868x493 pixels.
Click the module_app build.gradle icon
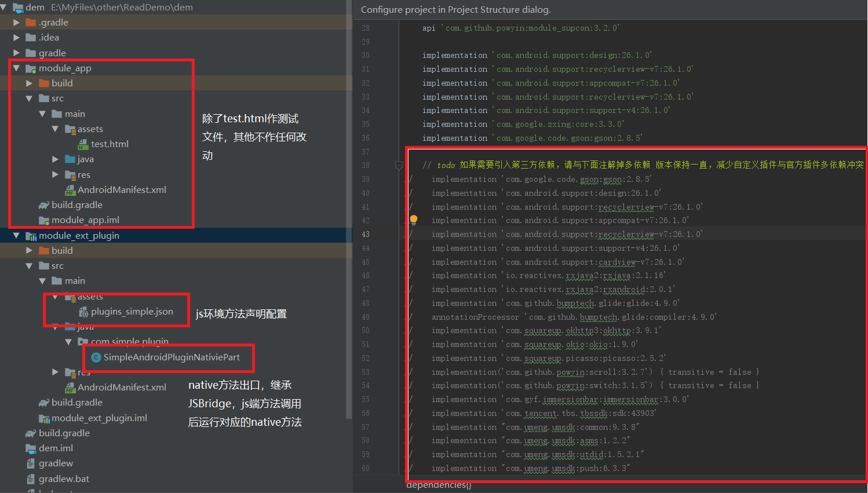tap(43, 205)
